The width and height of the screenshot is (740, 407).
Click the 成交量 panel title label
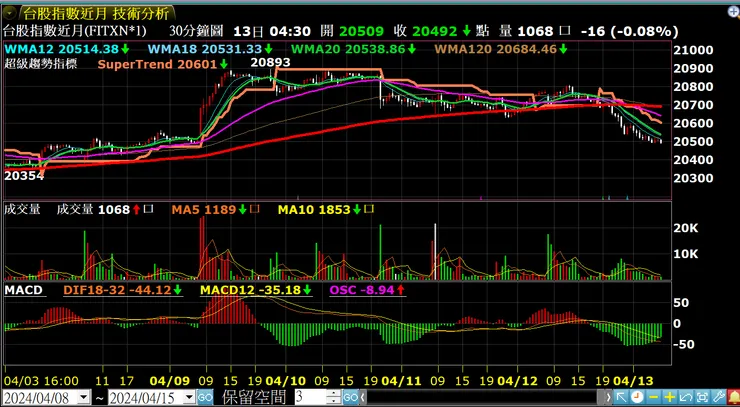click(22, 209)
